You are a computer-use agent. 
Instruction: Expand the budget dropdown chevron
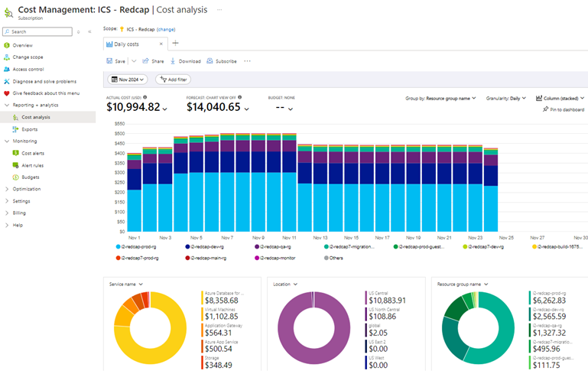(291, 109)
